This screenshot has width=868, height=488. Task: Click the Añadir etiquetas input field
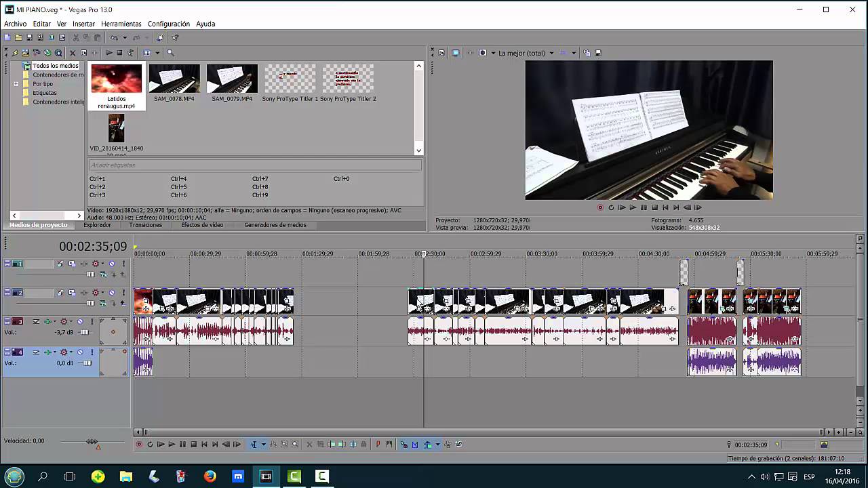255,165
